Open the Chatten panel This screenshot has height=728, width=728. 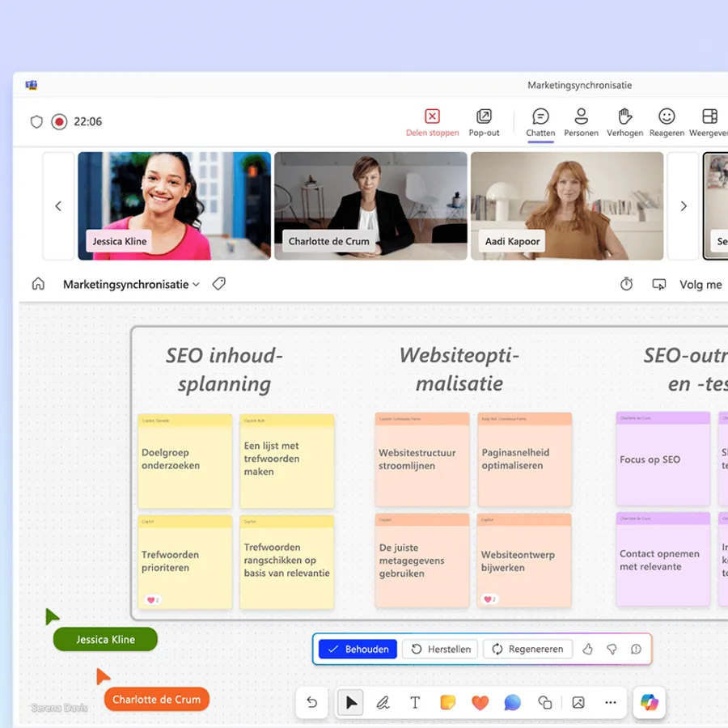pyautogui.click(x=540, y=123)
